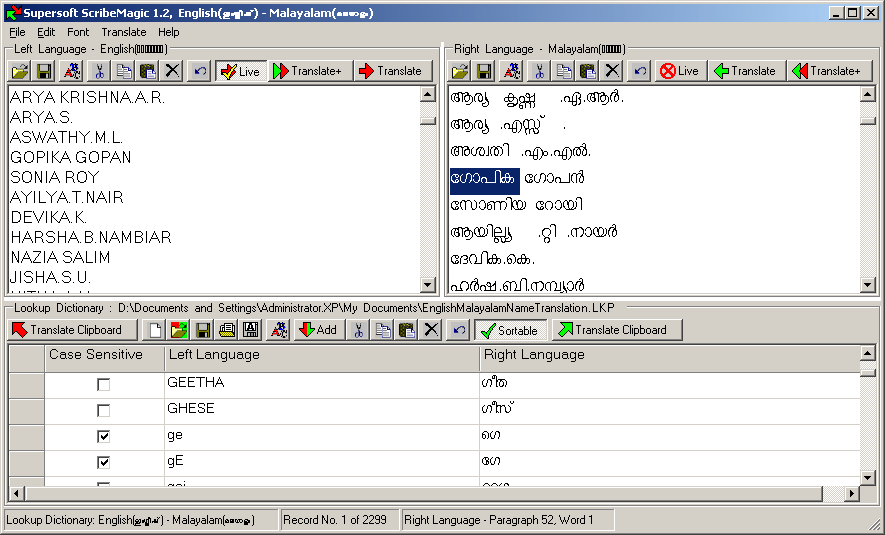Image resolution: width=885 pixels, height=535 pixels.
Task: Choose font in Left Language toolbar
Action: (x=72, y=71)
